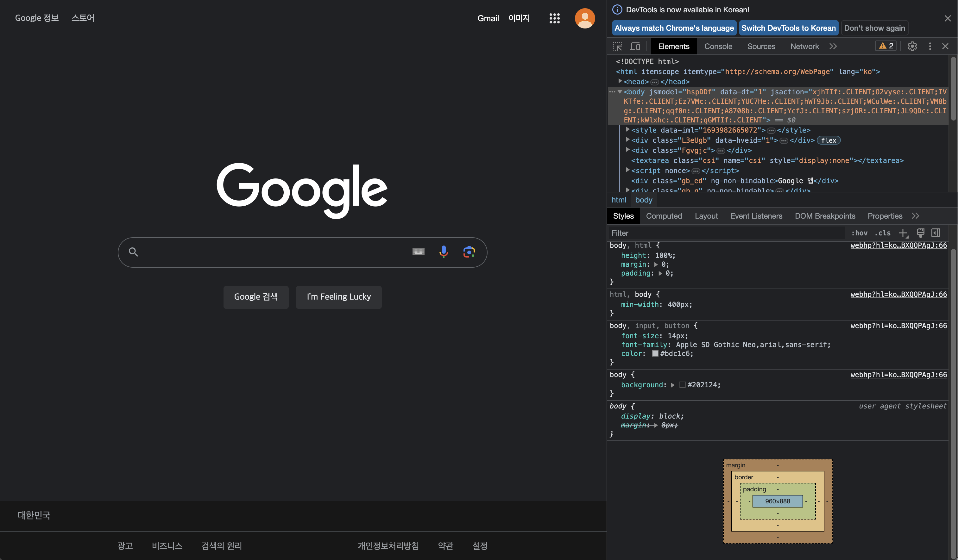Click the warnings count badge showing 2
The image size is (958, 560).
coord(886,46)
